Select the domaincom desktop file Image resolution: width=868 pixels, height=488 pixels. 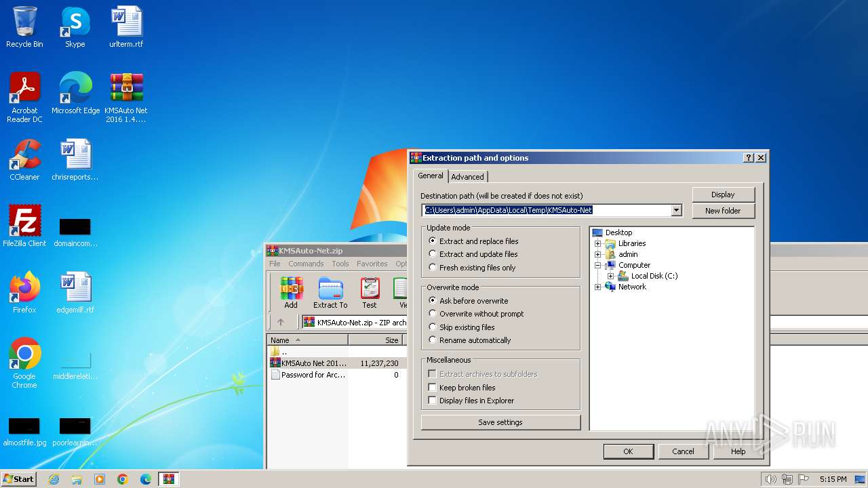pos(75,232)
